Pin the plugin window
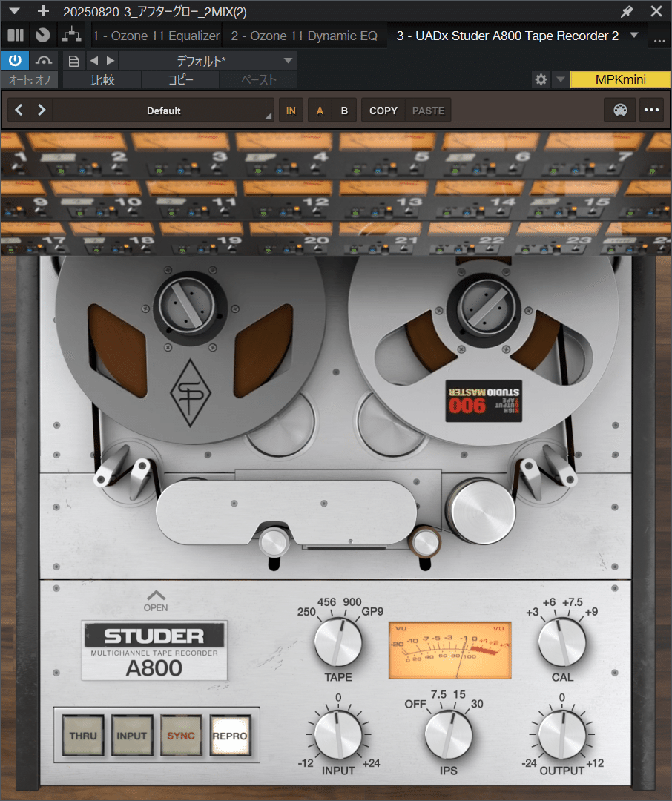This screenshot has height=801, width=672. (627, 11)
